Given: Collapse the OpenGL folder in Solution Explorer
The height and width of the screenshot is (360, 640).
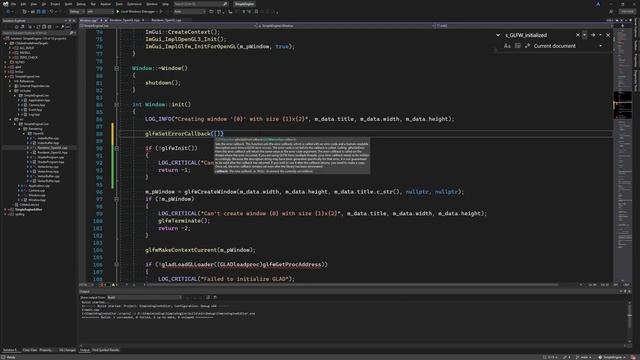Looking at the screenshot, I should coord(24,133).
